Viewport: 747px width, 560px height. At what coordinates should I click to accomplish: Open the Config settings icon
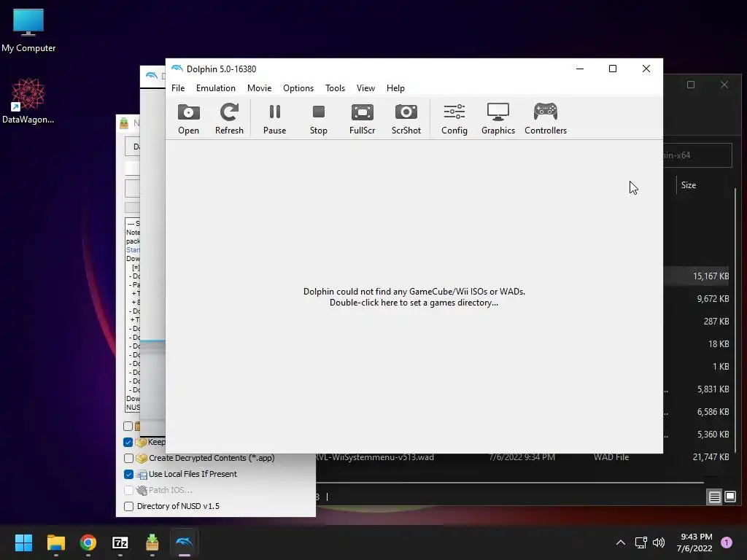(x=454, y=119)
